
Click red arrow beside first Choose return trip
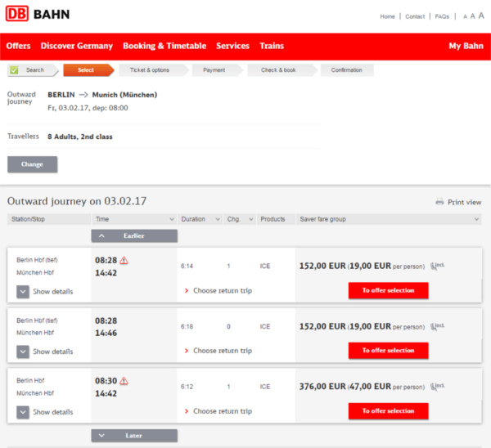(187, 291)
